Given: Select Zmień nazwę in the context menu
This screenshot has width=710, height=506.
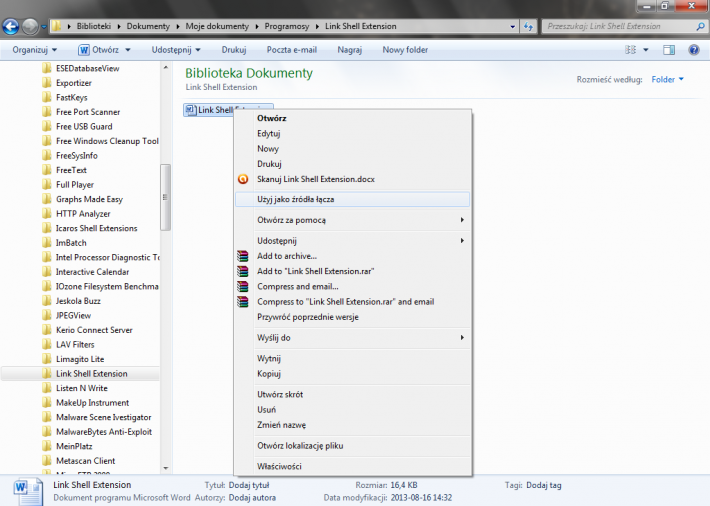Looking at the screenshot, I should pyautogui.click(x=352, y=425).
